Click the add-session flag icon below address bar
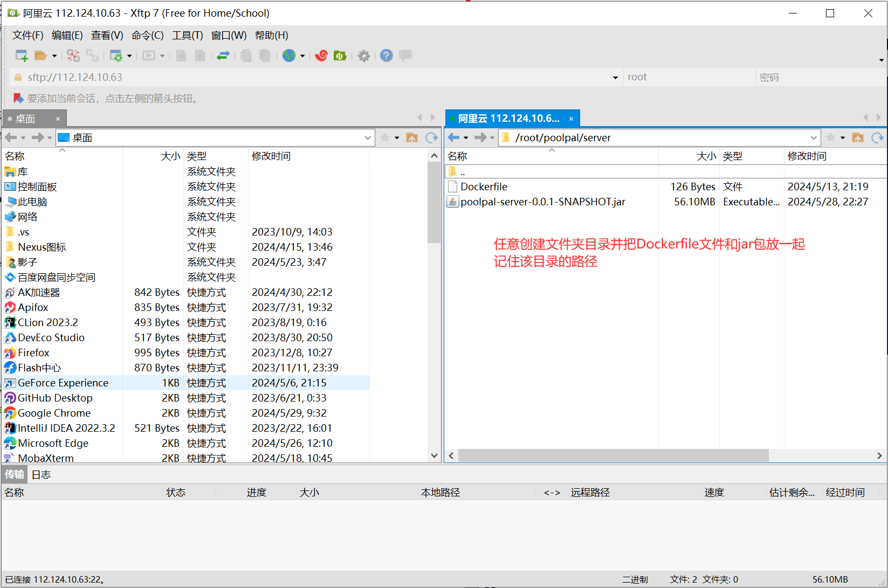 click(18, 98)
